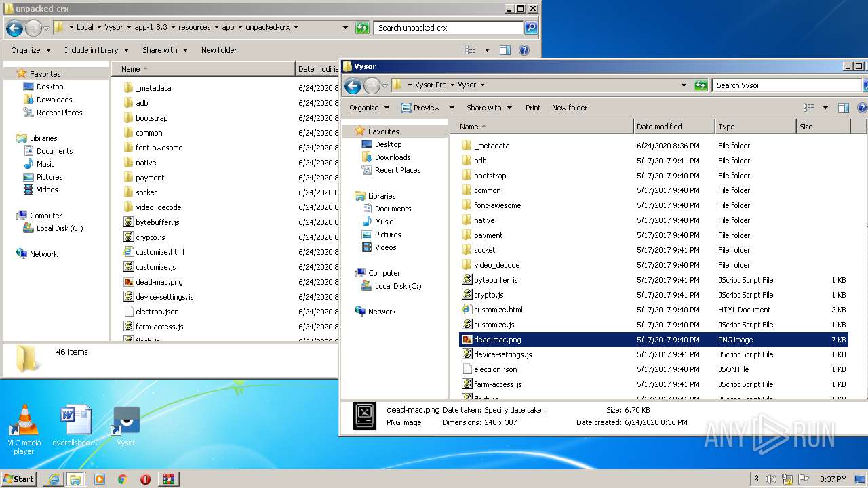Sort by Type column in Vysor window
The width and height of the screenshot is (868, 488).
[x=754, y=127]
